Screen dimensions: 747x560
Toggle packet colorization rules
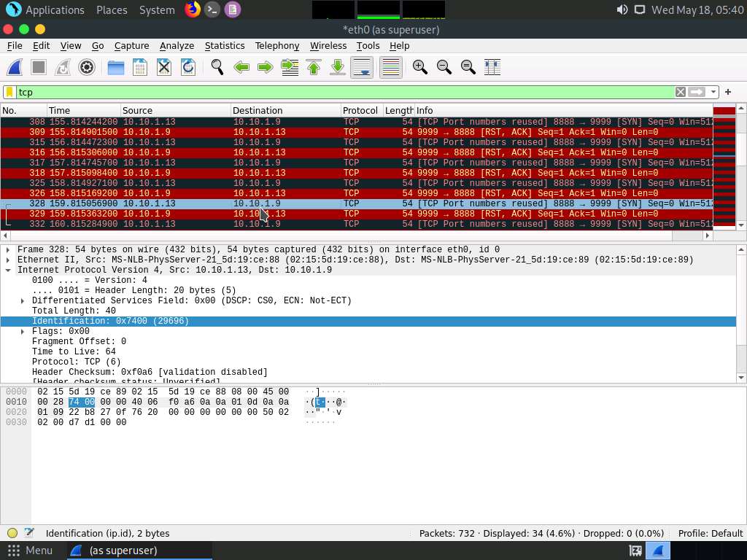point(390,67)
